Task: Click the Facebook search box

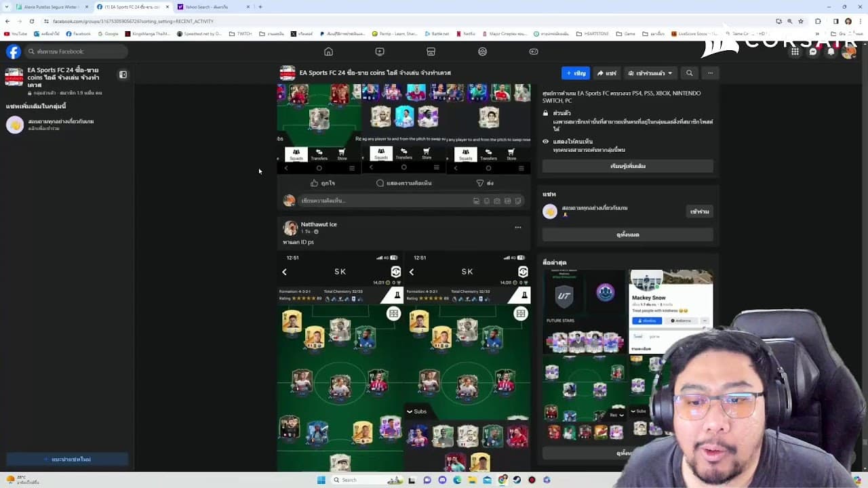Action: pos(76,52)
